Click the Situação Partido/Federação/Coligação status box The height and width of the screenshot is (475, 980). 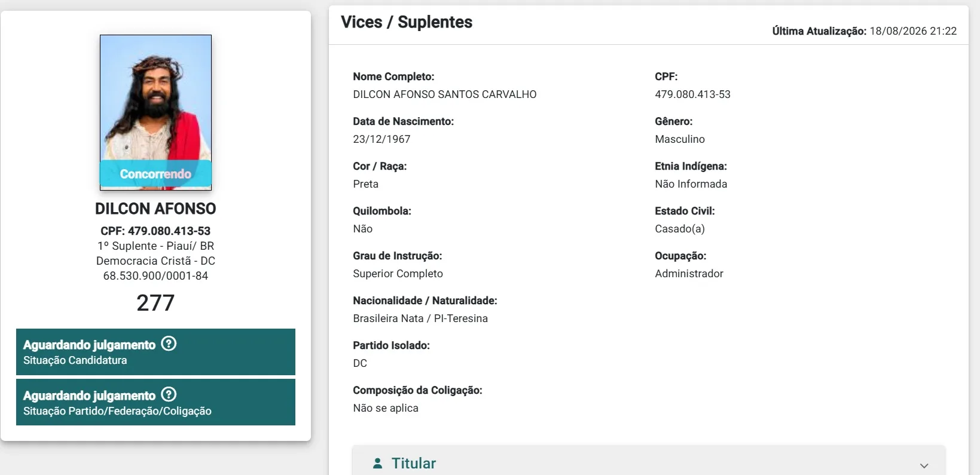(155, 402)
